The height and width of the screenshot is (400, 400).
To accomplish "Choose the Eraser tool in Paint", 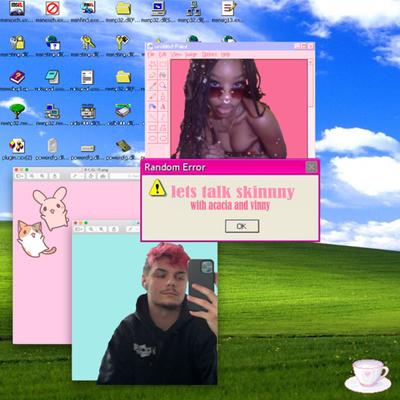I will [x=153, y=75].
